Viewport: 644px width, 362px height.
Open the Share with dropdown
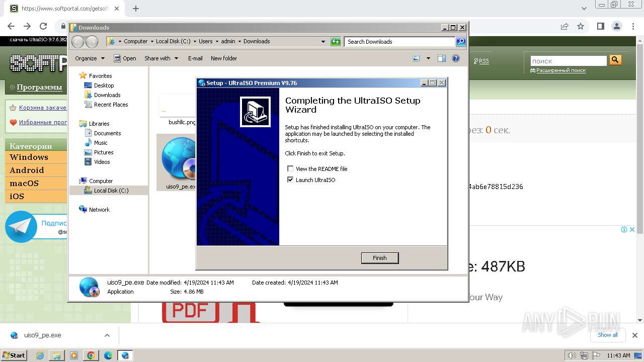161,58
